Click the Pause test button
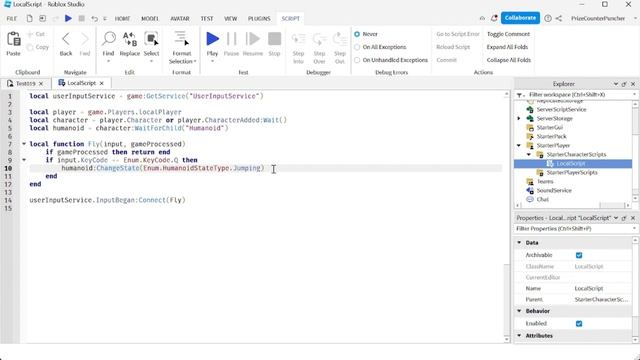The image size is (640, 360). click(x=231, y=39)
